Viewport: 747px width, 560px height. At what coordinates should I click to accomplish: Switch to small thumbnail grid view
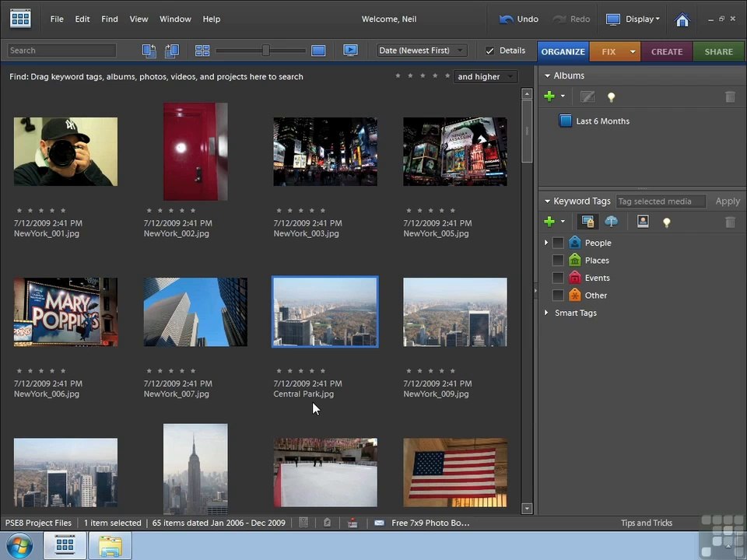tap(202, 51)
